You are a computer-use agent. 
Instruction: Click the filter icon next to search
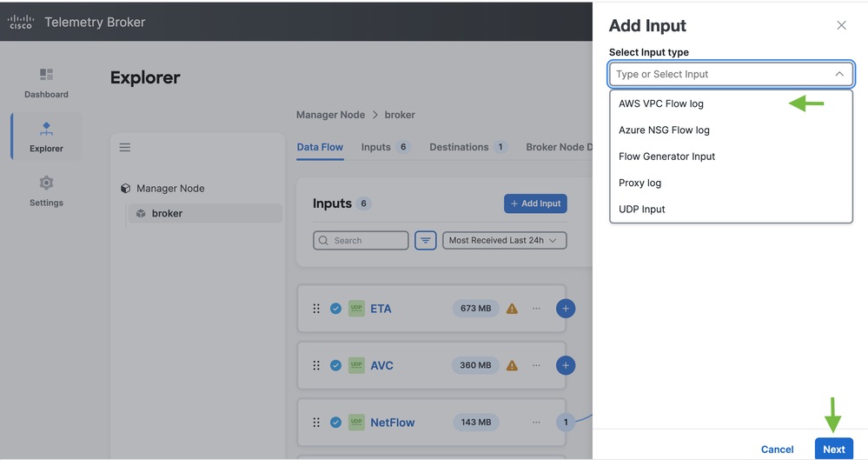tap(425, 240)
